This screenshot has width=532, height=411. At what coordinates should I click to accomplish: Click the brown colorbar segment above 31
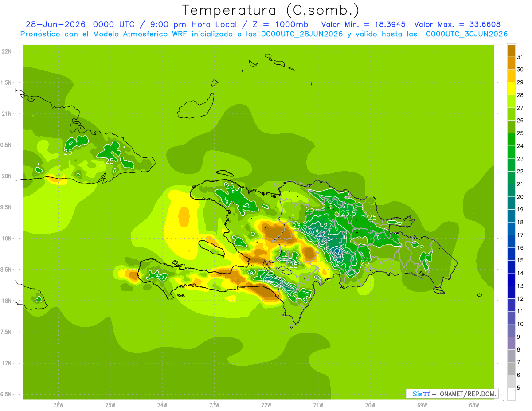[511, 51]
